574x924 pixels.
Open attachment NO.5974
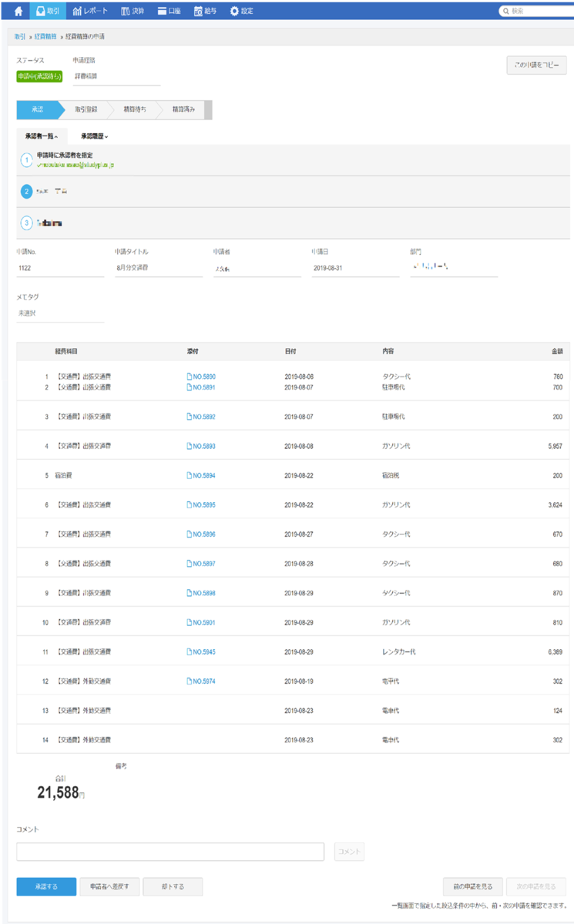coord(201,681)
